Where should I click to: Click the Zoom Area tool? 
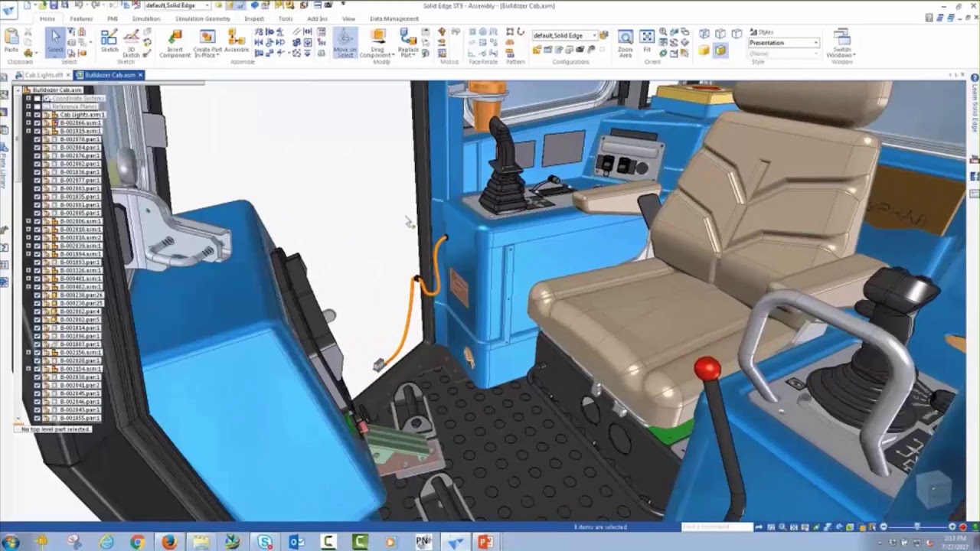tap(626, 44)
